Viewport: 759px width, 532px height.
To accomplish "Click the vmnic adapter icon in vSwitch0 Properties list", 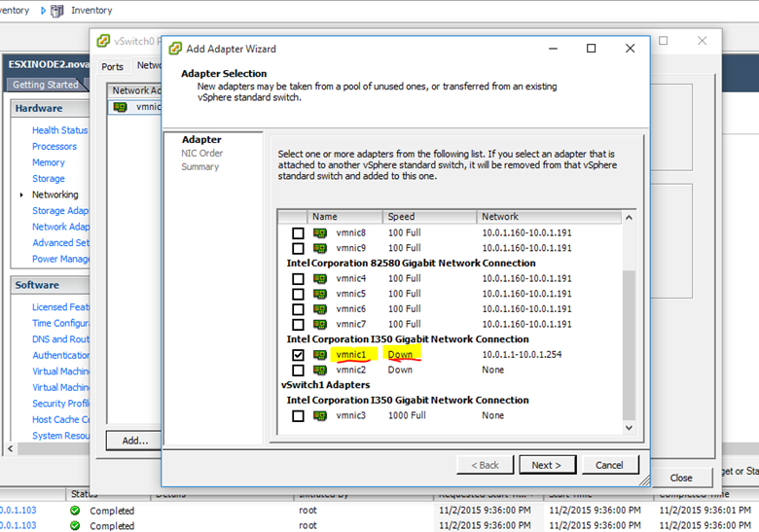I will (x=120, y=107).
